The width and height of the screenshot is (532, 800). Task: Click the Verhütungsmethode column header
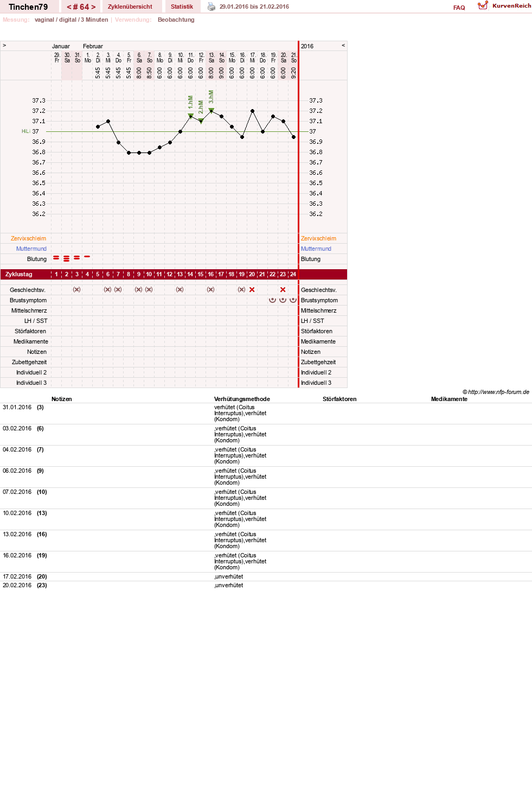click(242, 399)
